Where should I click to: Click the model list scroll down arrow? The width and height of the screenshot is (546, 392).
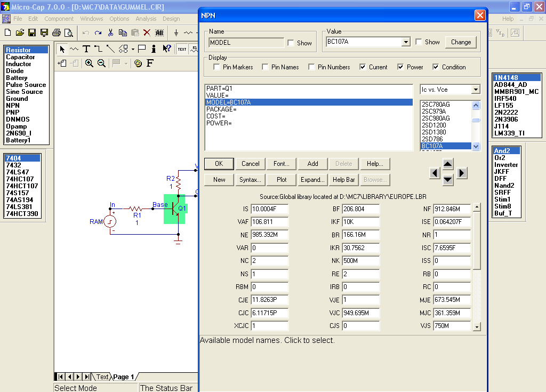(x=476, y=146)
